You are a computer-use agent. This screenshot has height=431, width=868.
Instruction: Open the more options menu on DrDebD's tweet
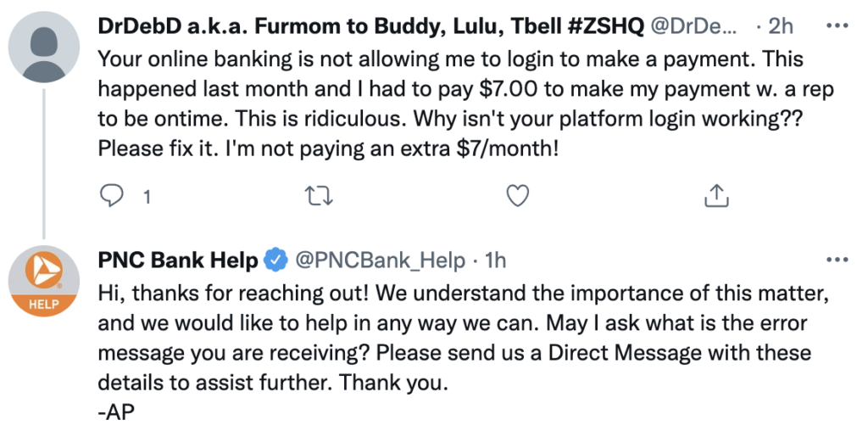pos(837,26)
